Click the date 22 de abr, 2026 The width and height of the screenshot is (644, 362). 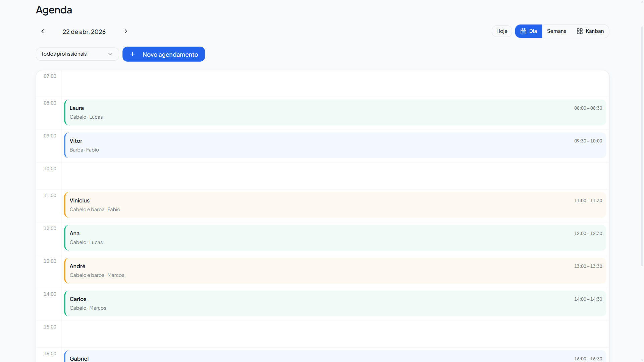84,32
